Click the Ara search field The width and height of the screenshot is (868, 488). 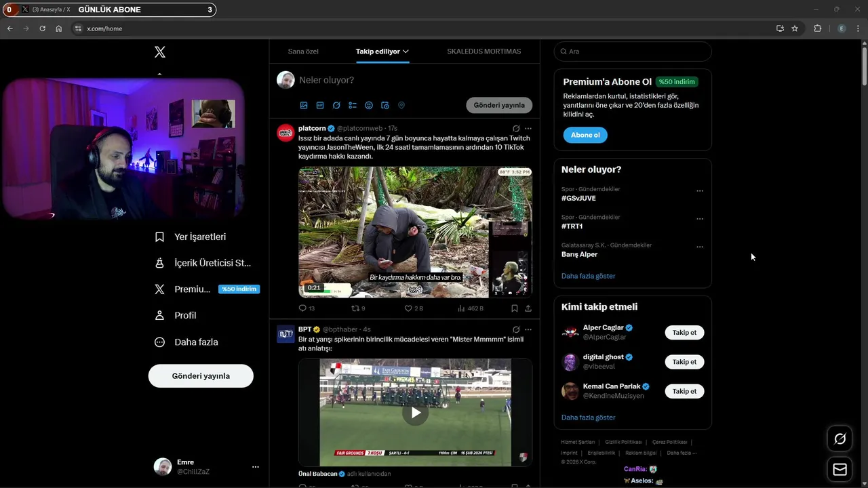633,52
